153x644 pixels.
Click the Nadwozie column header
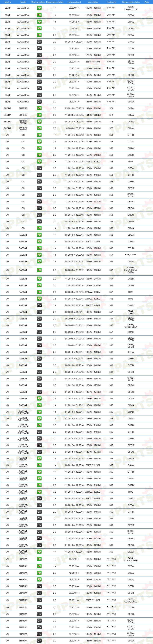tap(111, 2)
